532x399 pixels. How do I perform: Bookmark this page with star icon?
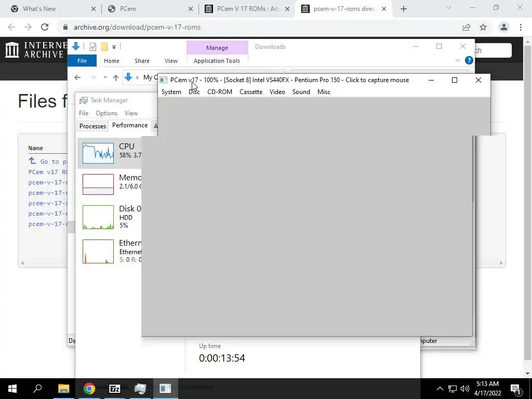[483, 27]
